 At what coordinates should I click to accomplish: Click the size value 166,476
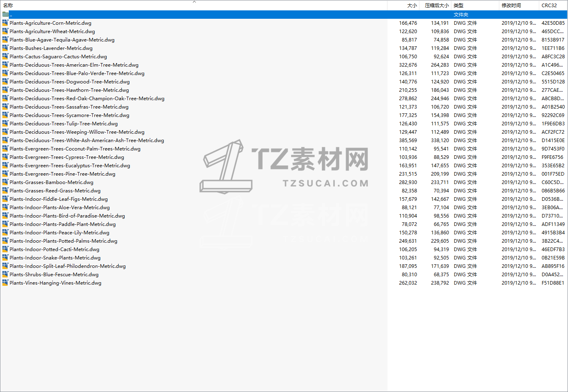point(408,23)
